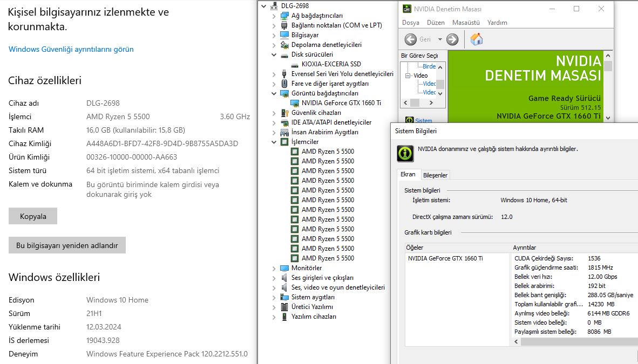The image size is (638, 364).
Task: Expand the Monitörler node
Action: click(274, 269)
